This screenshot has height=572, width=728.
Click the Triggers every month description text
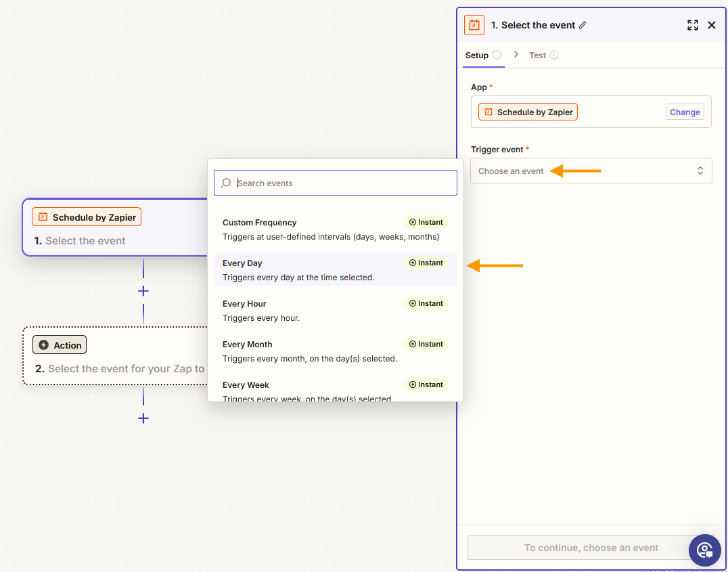click(310, 359)
